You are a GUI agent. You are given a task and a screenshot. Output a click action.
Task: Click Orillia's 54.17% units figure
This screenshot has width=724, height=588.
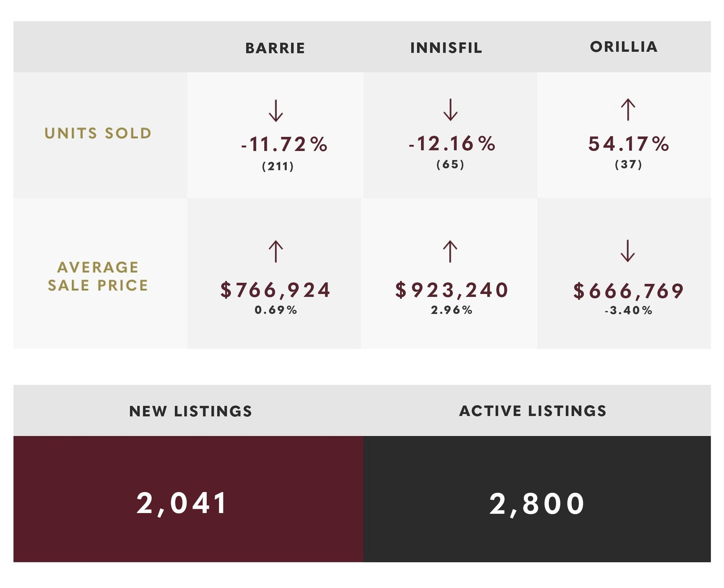pyautogui.click(x=628, y=144)
